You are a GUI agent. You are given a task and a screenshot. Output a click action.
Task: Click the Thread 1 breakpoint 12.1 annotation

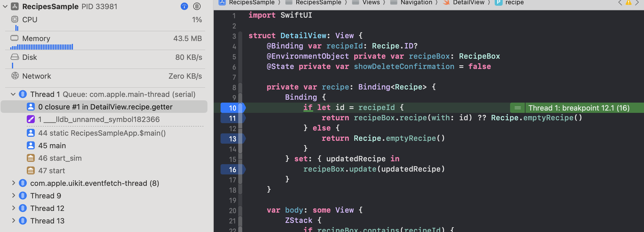pyautogui.click(x=578, y=108)
